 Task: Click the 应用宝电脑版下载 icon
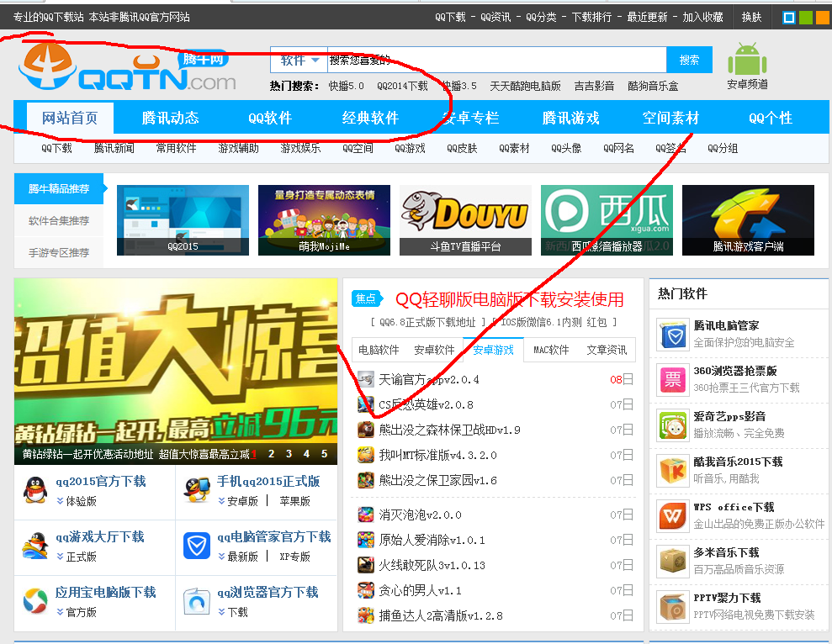35,601
